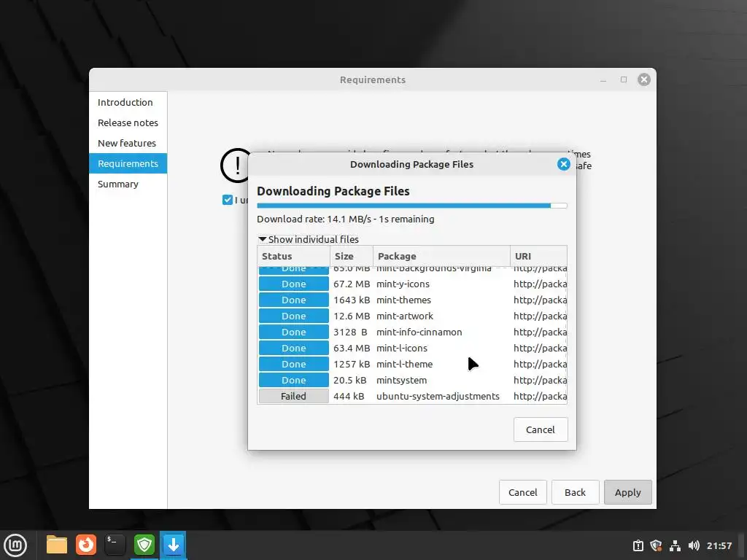Go to the New features step
The height and width of the screenshot is (560, 747).
click(128, 144)
